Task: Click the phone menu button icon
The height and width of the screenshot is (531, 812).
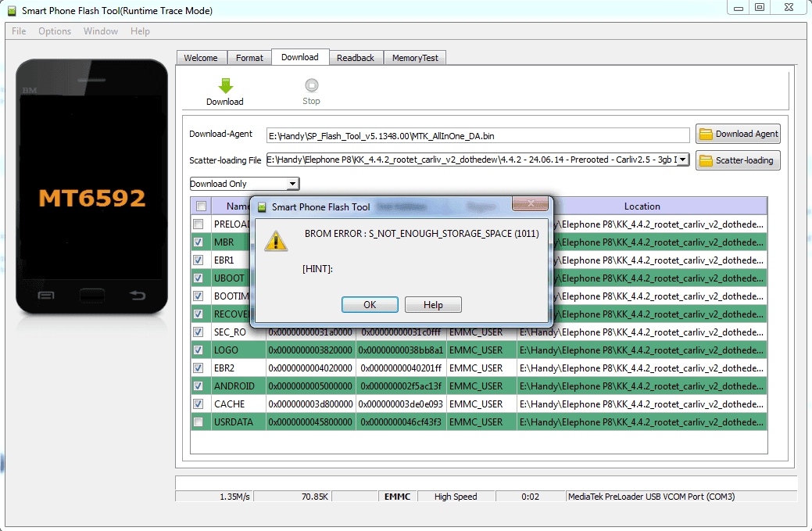Action: pos(46,296)
